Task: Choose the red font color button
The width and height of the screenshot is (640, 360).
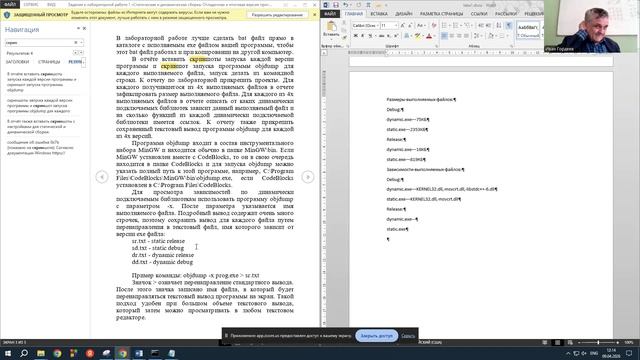Action: coord(429,36)
